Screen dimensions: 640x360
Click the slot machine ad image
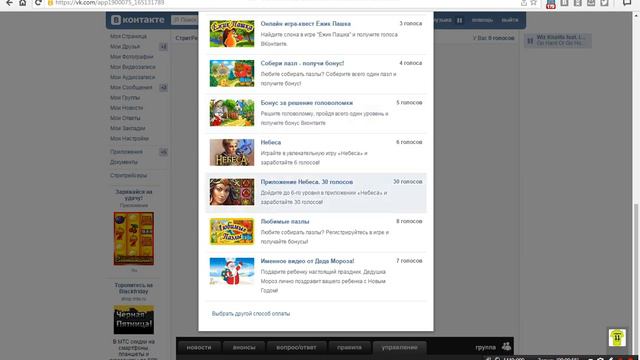(x=133, y=238)
